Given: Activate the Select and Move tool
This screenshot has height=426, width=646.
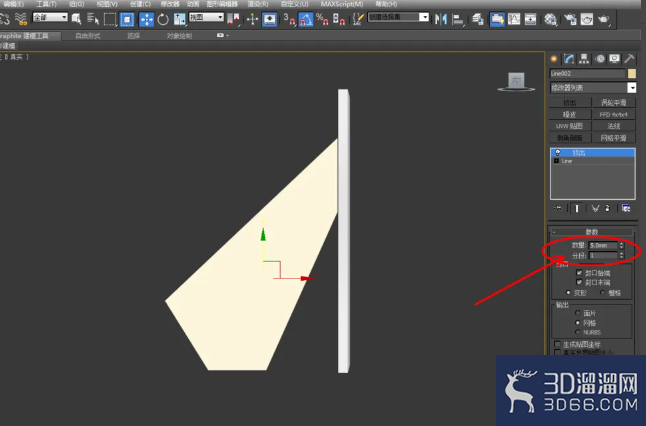Looking at the screenshot, I should click(x=146, y=19).
